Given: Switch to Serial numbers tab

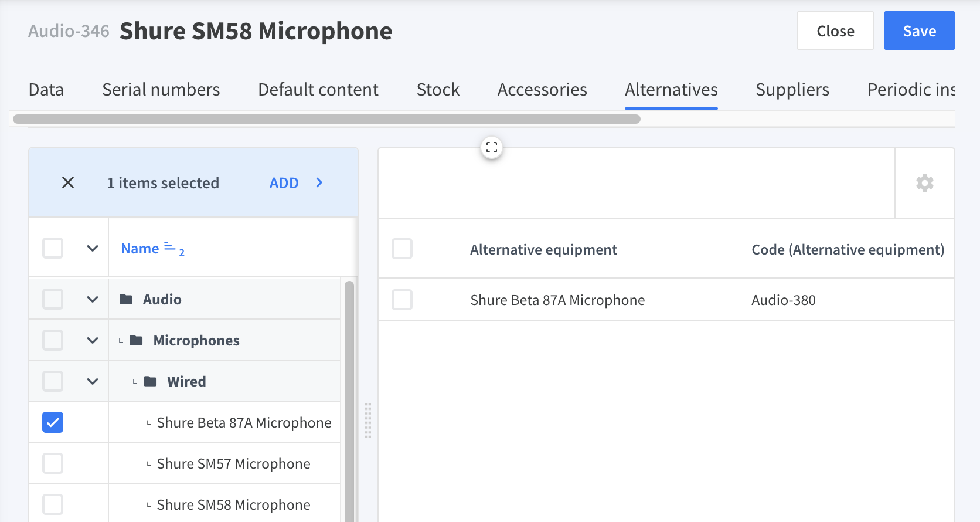Looking at the screenshot, I should click(x=161, y=90).
